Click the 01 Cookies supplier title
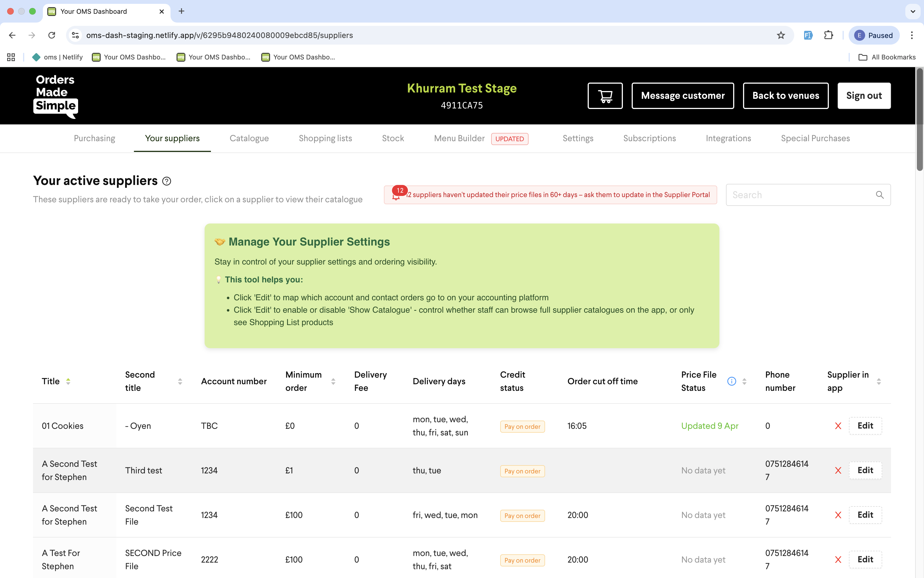924x578 pixels. 63,426
